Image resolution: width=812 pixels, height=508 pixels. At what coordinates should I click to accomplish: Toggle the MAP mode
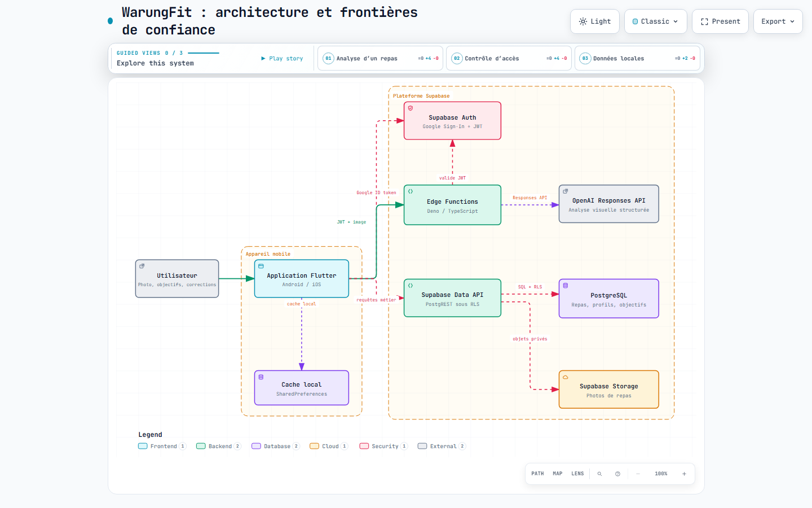(x=558, y=474)
